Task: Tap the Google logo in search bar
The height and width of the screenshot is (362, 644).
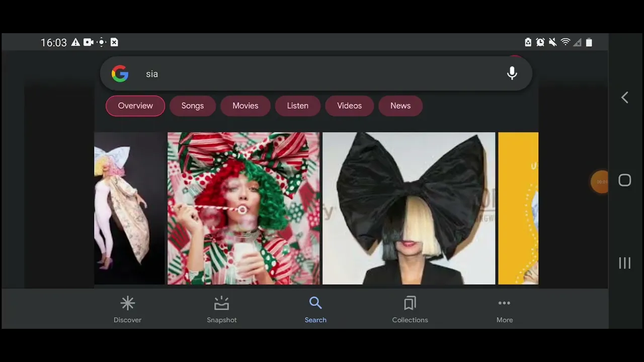Action: 120,73
